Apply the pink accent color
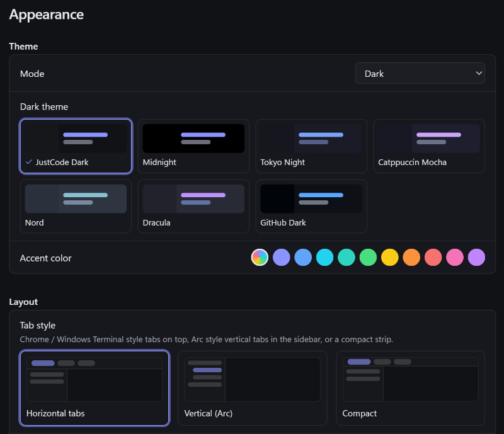The height and width of the screenshot is (434, 504). coord(455,257)
